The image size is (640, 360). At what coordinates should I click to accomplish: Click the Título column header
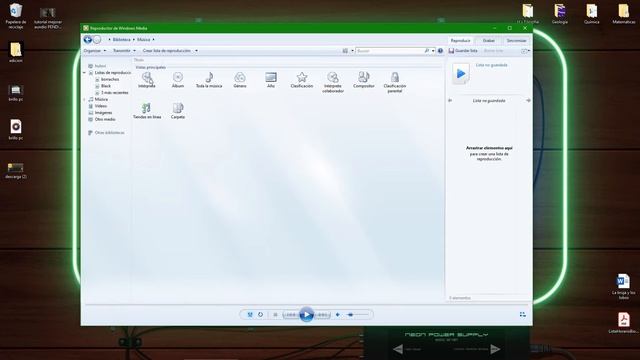(139, 60)
